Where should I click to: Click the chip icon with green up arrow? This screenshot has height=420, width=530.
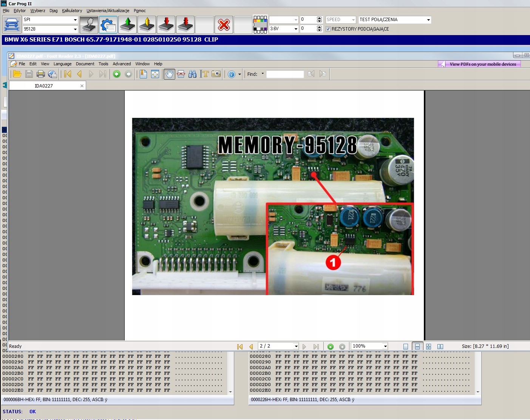pos(128,25)
